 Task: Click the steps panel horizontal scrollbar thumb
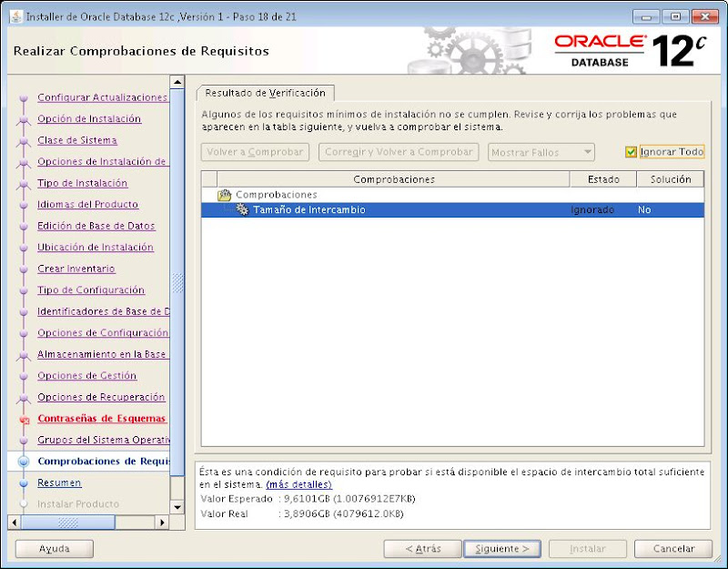[67, 522]
